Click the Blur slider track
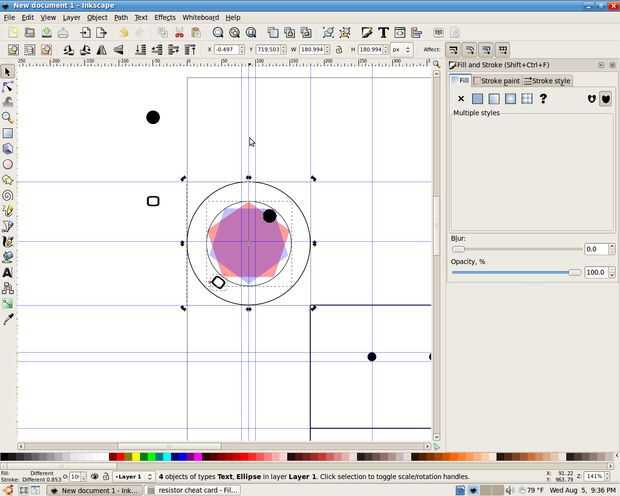This screenshot has width=620, height=496. [517, 249]
